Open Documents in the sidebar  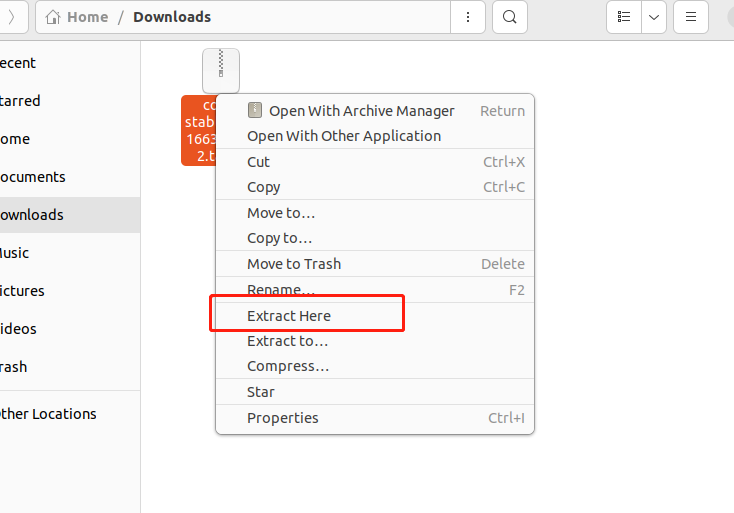[x=33, y=177]
